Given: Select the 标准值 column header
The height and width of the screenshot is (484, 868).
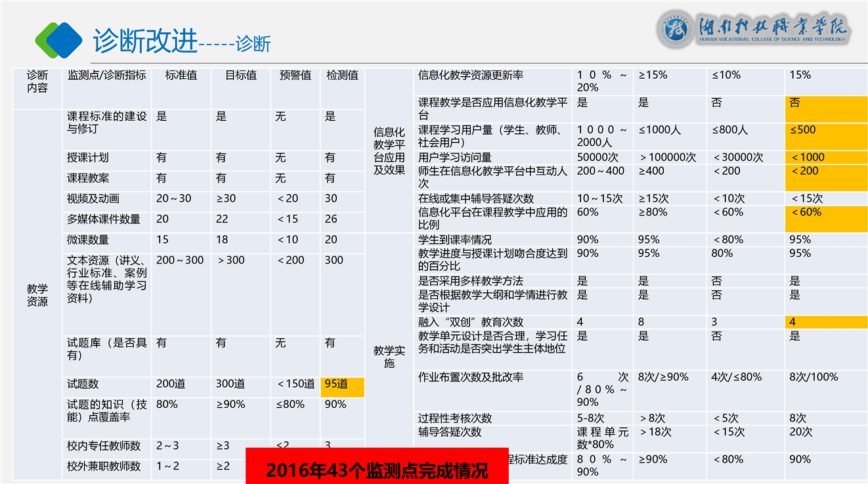Looking at the screenshot, I should coord(181,76).
